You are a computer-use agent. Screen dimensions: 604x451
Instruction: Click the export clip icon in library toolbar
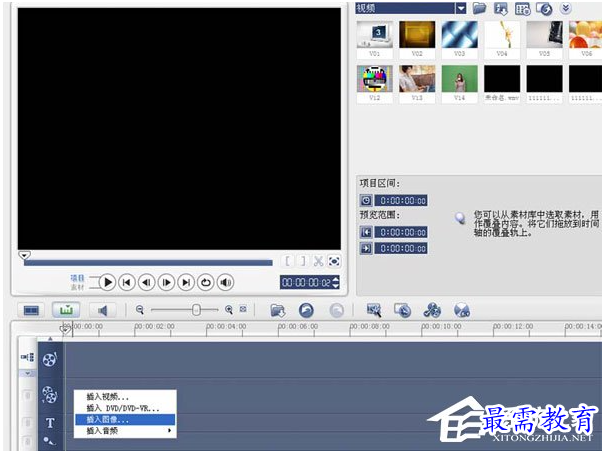tap(544, 8)
